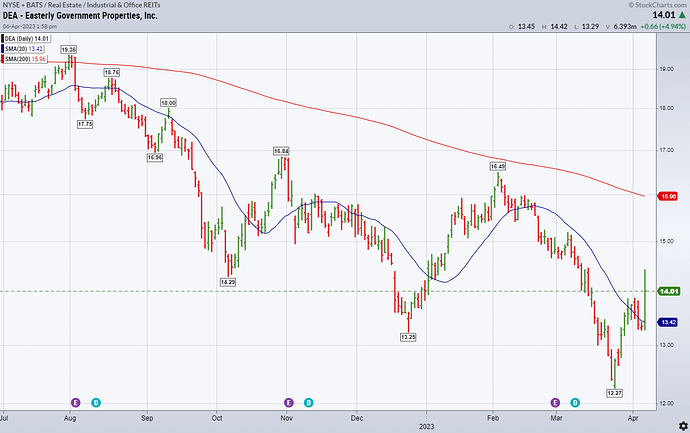This screenshot has height=433, width=690.
Task: Click the purple earnings marker near Aug
Action: [76, 402]
